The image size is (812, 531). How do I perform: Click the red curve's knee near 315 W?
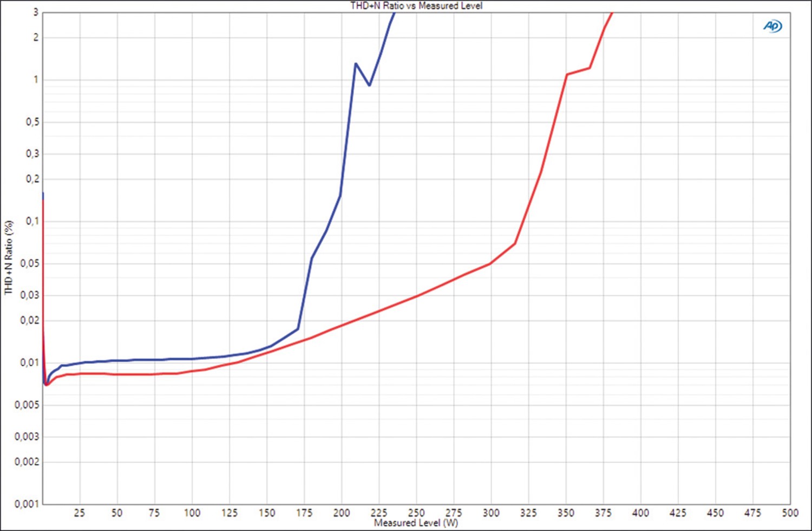click(x=514, y=243)
